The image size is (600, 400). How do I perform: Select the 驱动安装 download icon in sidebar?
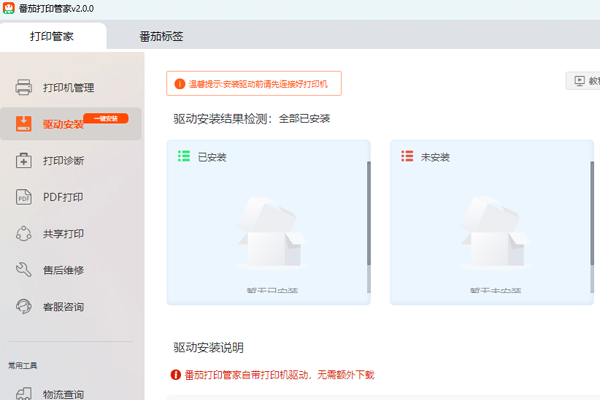tap(24, 124)
